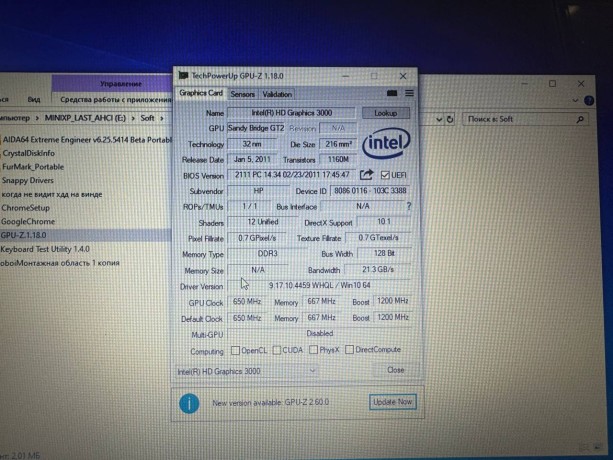
Task: Click the GPU Name field value
Action: click(x=291, y=113)
